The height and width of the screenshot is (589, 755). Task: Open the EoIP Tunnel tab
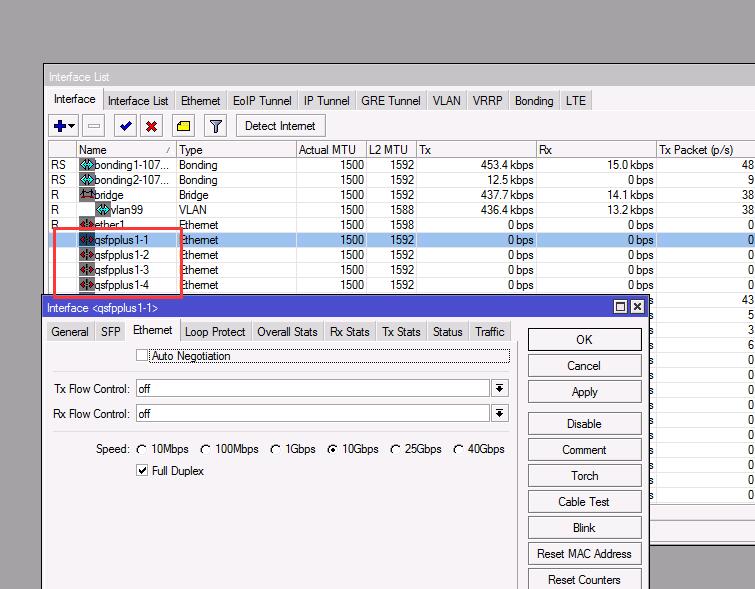point(262,101)
